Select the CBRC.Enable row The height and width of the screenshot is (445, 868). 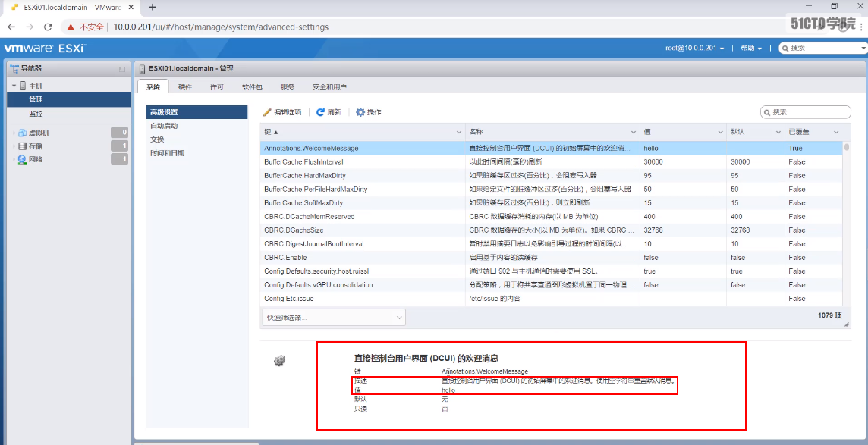pyautogui.click(x=552, y=258)
